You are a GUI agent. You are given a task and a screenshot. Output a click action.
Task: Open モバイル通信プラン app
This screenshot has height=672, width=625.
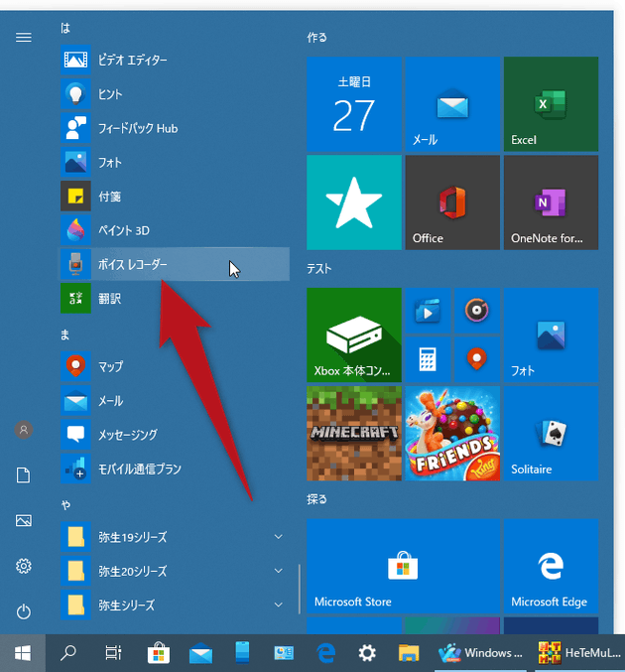(x=175, y=469)
